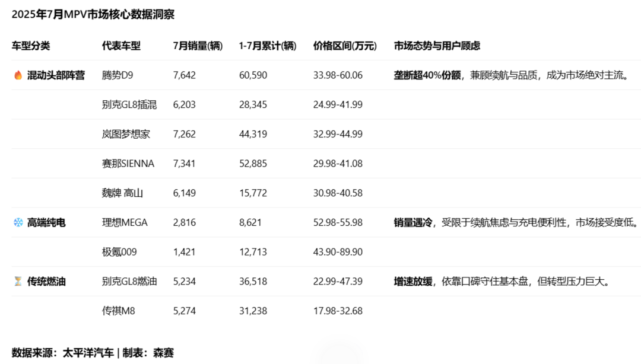Click cumulative sales value 28,345
The image size is (641, 364).
253,104
